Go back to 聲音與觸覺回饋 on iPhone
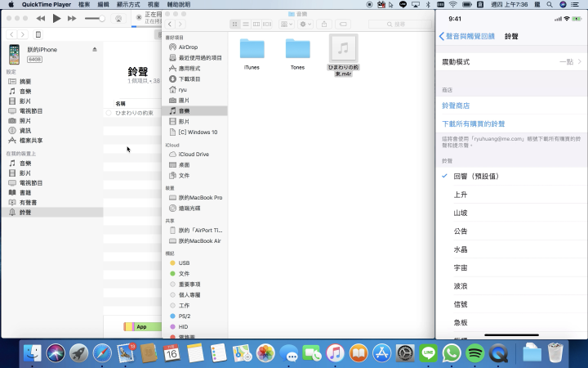Viewport: 588px width, 368px height. (467, 36)
